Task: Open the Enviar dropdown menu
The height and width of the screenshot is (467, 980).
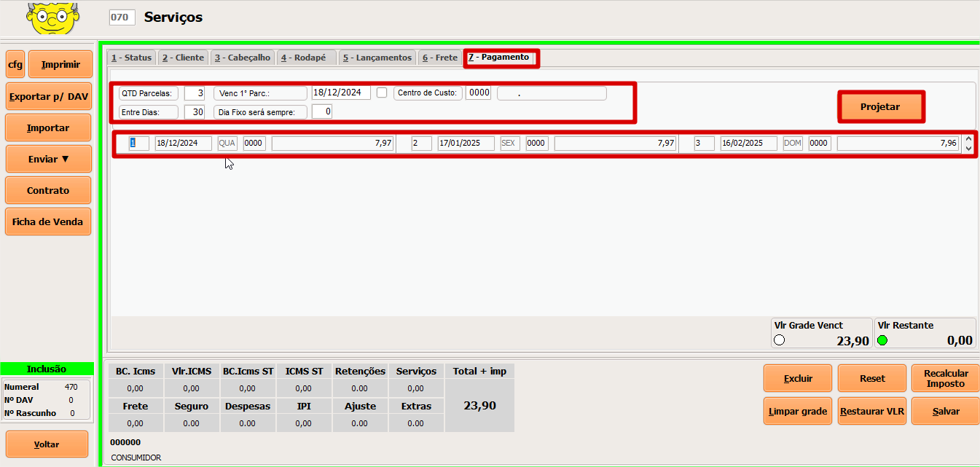Action: coord(48,159)
